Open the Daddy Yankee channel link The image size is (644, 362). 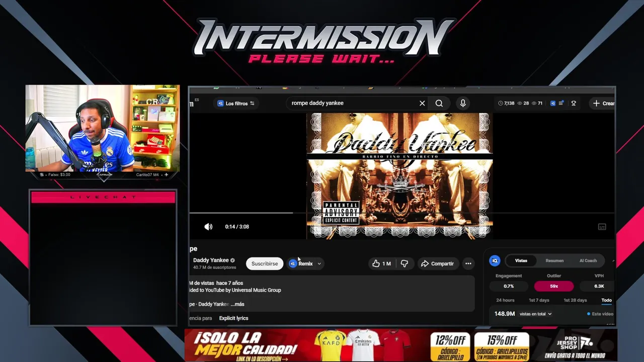(211, 260)
